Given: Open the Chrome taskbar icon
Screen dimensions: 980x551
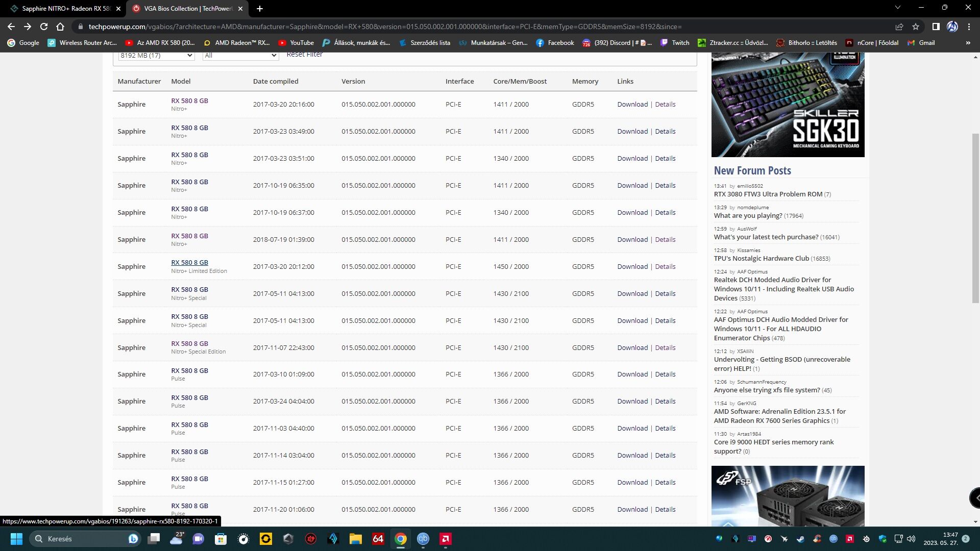Looking at the screenshot, I should click(401, 539).
